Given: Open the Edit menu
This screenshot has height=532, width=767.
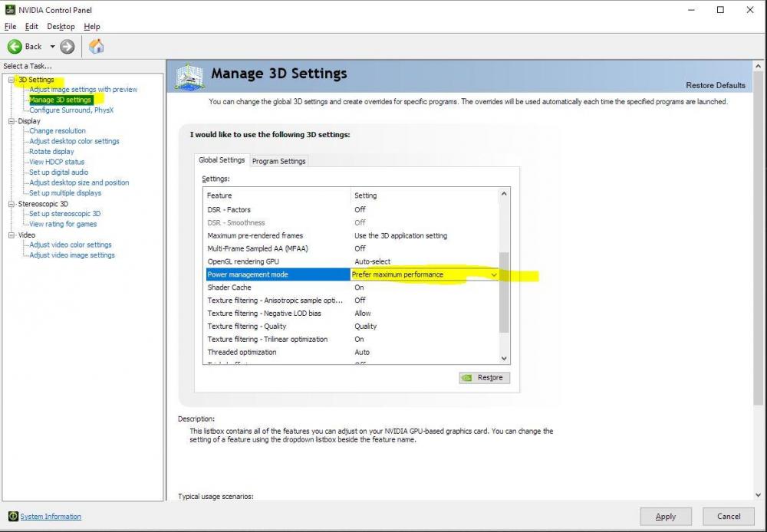Looking at the screenshot, I should click(x=31, y=26).
